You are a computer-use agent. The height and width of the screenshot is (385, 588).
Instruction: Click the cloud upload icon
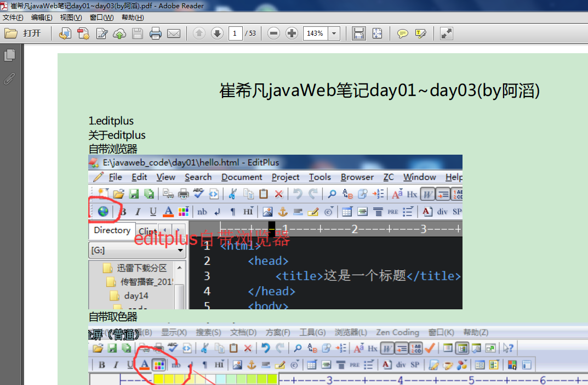click(119, 33)
